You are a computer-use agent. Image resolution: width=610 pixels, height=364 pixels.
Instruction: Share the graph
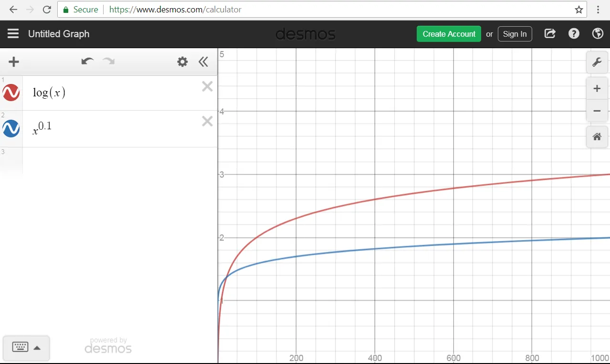click(x=550, y=33)
